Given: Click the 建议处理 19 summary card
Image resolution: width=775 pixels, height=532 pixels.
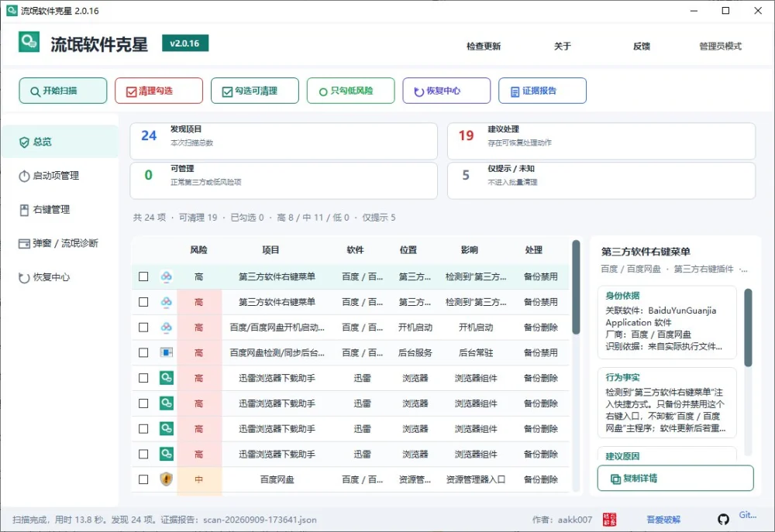Looking at the screenshot, I should click(601, 141).
